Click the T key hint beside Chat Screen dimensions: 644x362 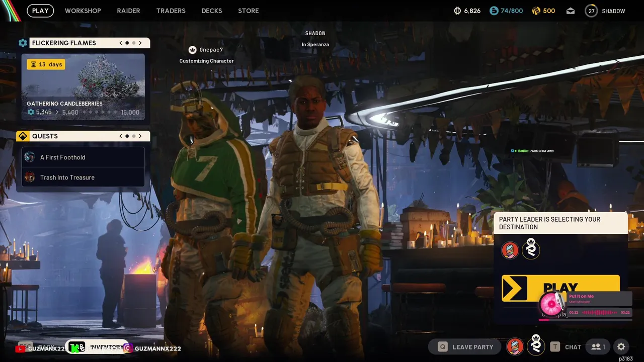point(555,347)
